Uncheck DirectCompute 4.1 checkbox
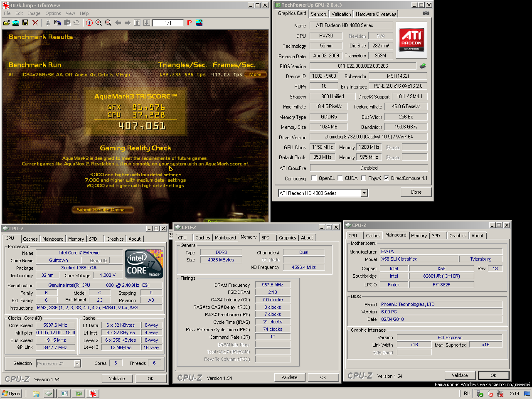Viewport: 532px width, 399px height. (x=386, y=178)
